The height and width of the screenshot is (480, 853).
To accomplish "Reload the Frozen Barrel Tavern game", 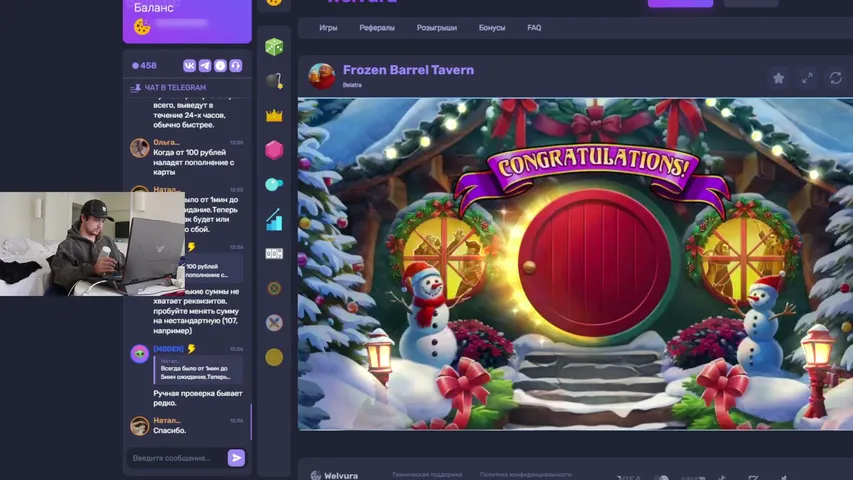I will coord(836,78).
